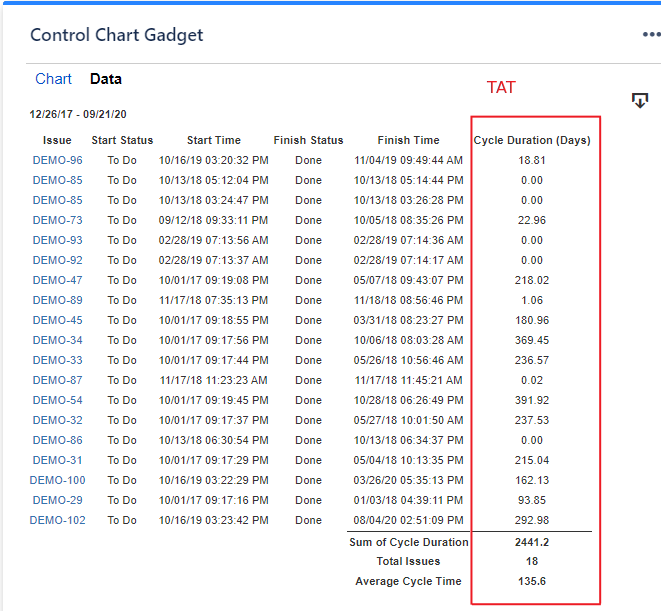Click the Total Issues label

408,561
